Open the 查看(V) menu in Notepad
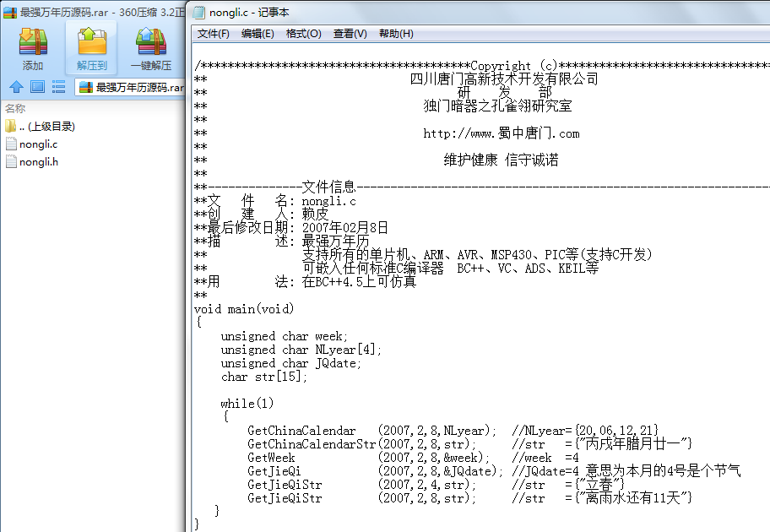 click(x=350, y=34)
